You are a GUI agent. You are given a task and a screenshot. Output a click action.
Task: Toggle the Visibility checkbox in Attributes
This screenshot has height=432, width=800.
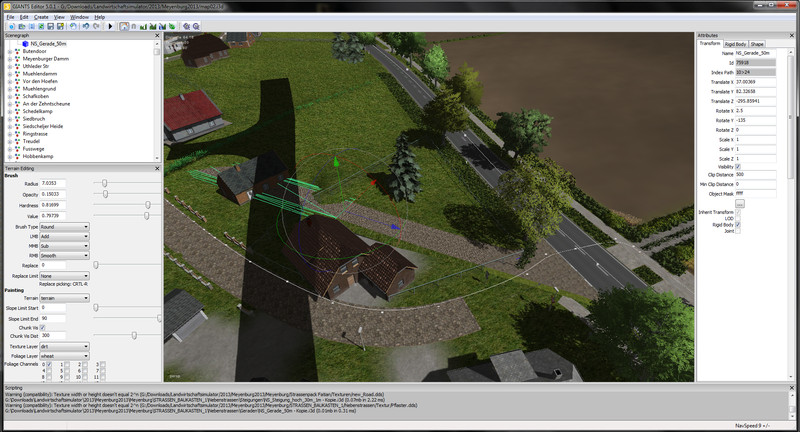pos(738,167)
